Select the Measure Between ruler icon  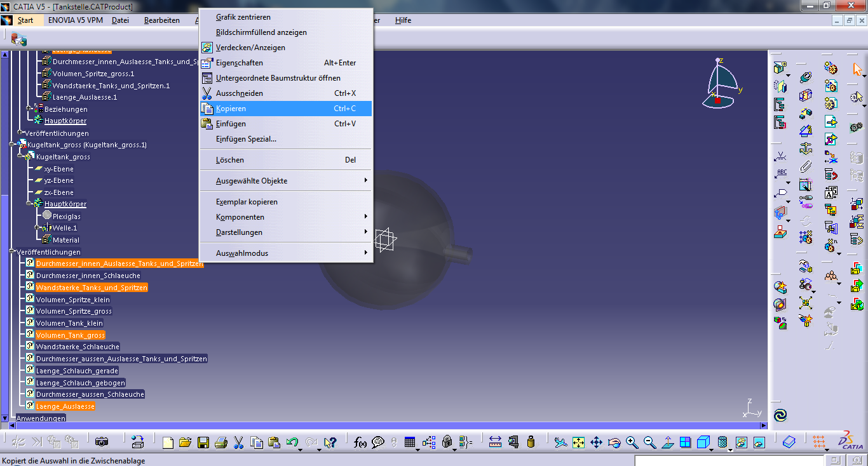pos(496,442)
